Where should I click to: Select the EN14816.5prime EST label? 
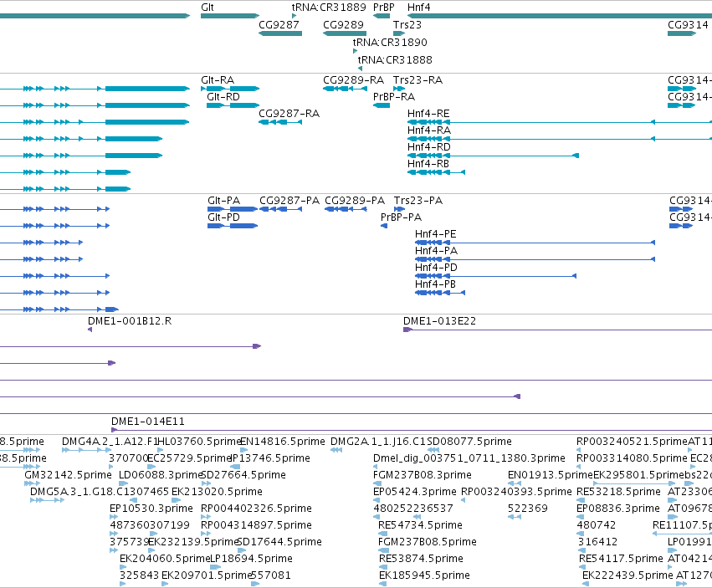[x=283, y=442]
